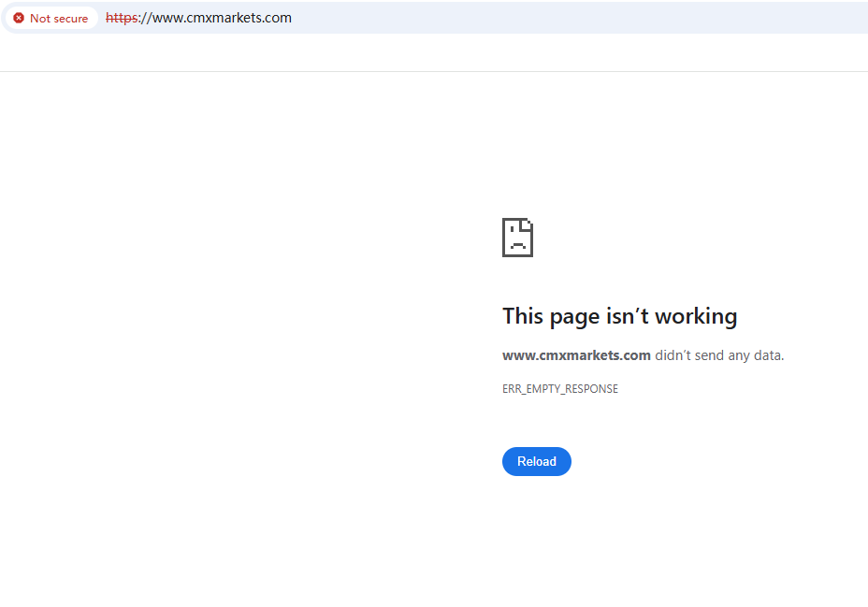
Task: Select the URL text in address bar
Action: click(198, 18)
